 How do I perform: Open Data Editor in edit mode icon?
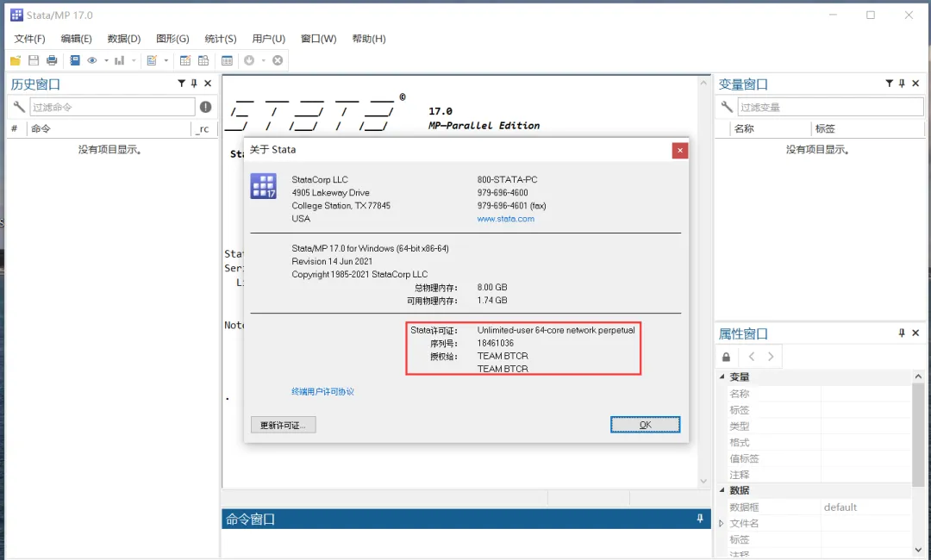pos(185,60)
